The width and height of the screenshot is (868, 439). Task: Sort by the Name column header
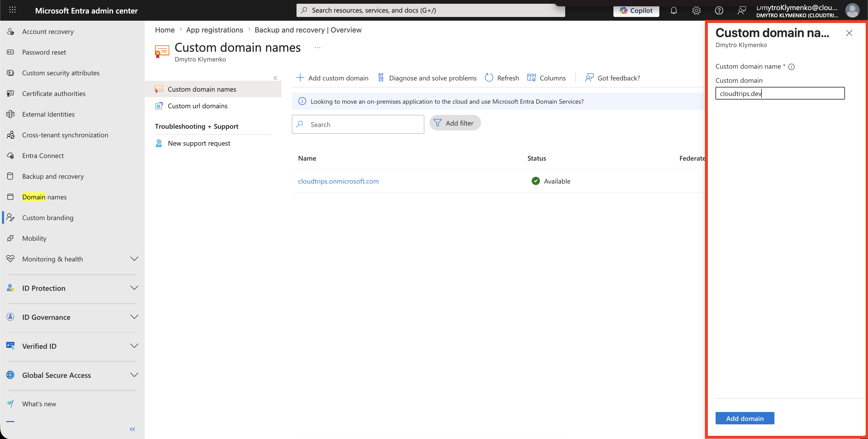(x=307, y=158)
